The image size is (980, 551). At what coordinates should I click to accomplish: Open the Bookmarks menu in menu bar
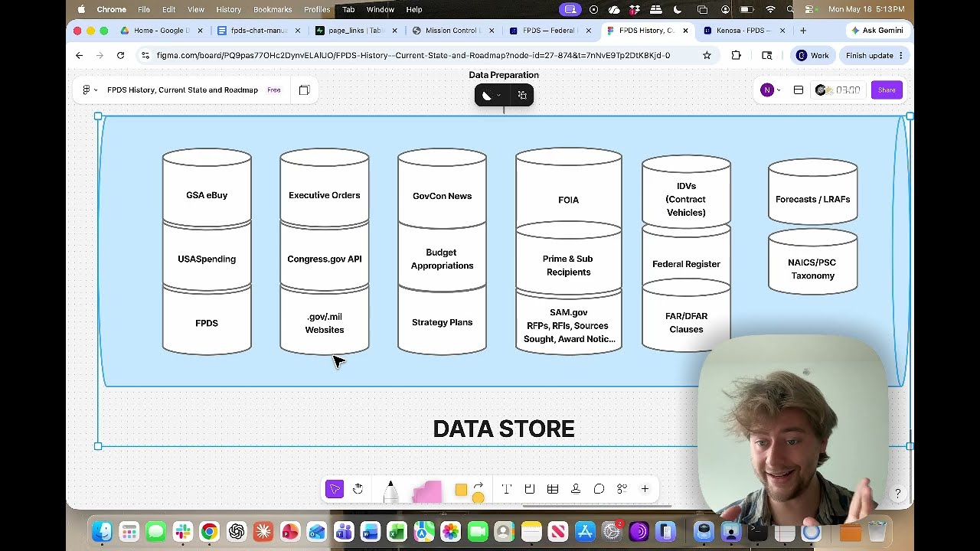pos(273,9)
